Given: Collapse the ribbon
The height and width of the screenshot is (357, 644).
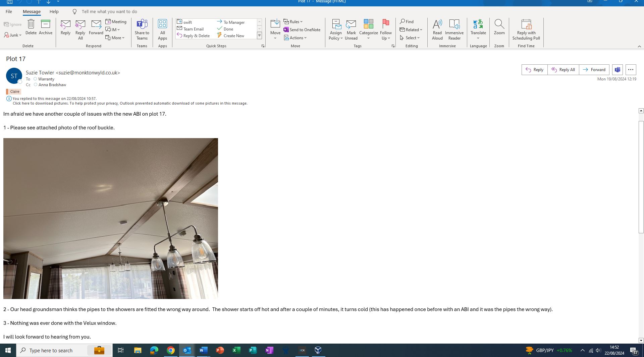Looking at the screenshot, I should point(639,46).
